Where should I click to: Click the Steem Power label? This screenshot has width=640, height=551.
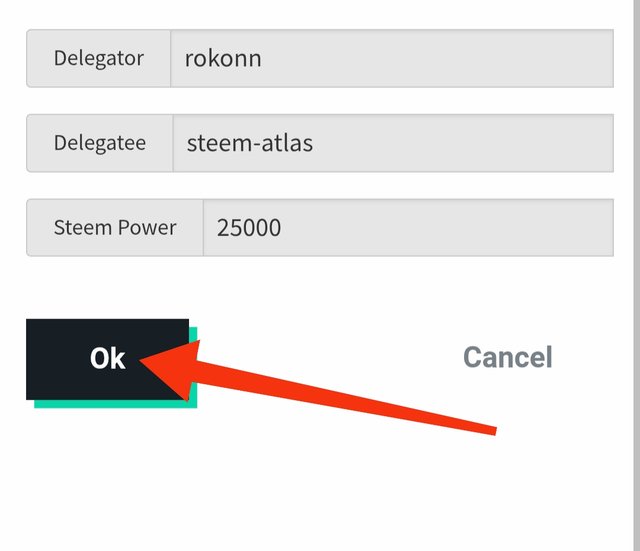point(115,228)
